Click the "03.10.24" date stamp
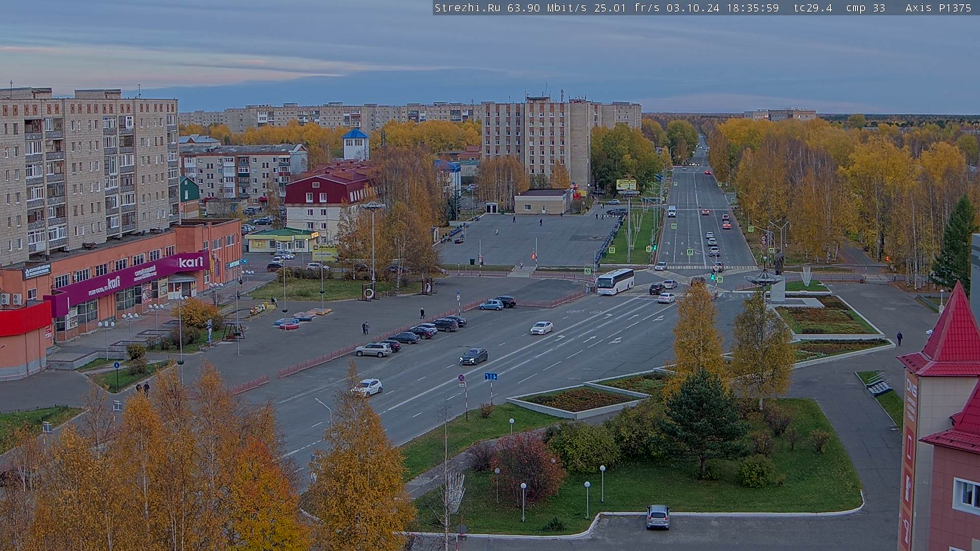The height and width of the screenshot is (551, 980). click(x=693, y=8)
